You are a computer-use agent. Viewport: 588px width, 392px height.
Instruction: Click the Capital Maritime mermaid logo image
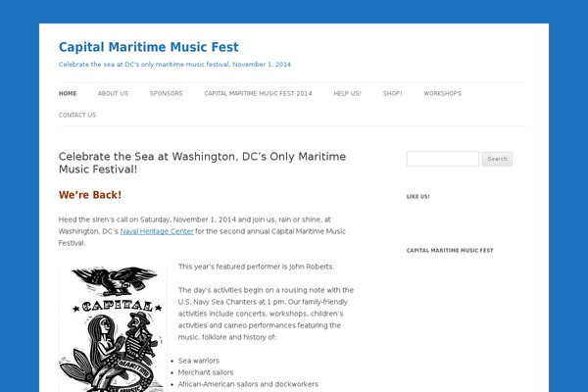(113, 329)
